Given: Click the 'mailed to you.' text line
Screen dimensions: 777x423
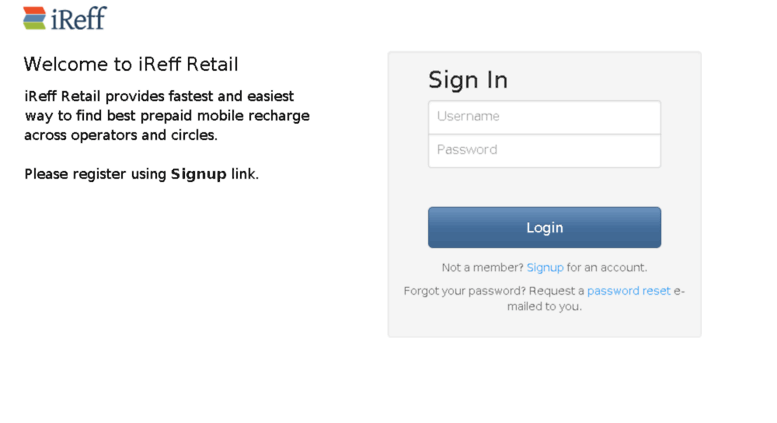Looking at the screenshot, I should coord(544,306).
